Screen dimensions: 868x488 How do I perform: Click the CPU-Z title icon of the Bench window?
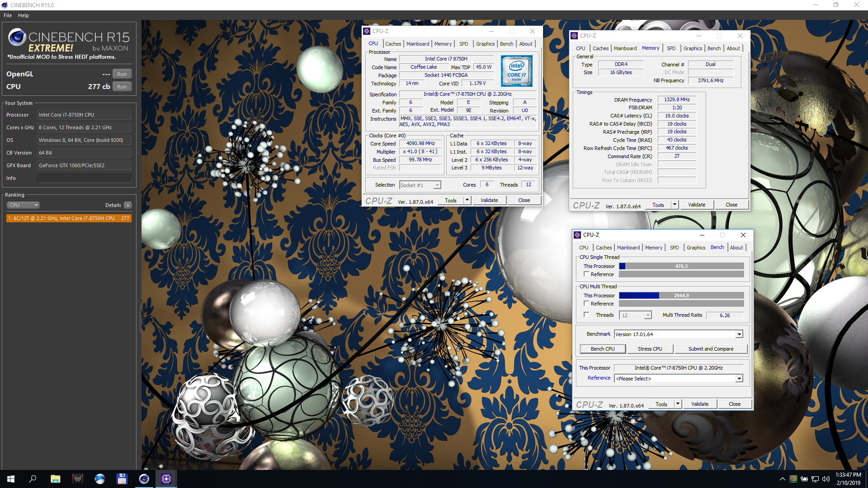[x=577, y=235]
